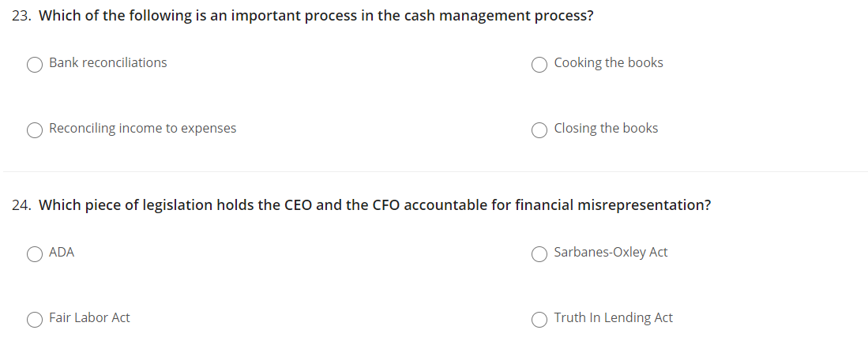Choose Cooking the books option
Image resolution: width=868 pixels, height=360 pixels.
539,65
